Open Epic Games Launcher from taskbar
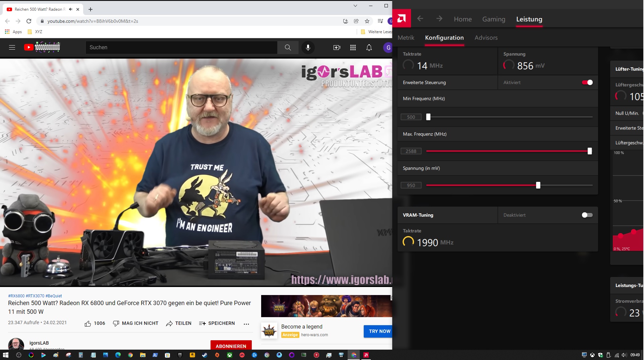644x360 pixels. point(180,355)
